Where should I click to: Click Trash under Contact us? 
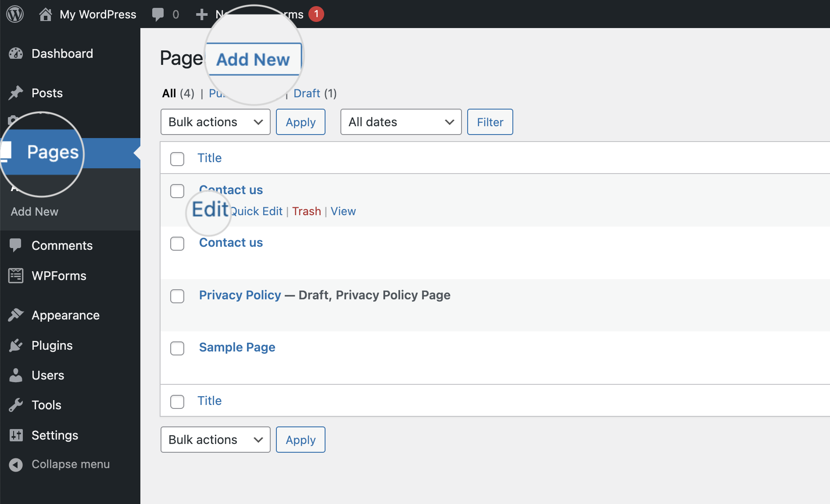click(307, 211)
